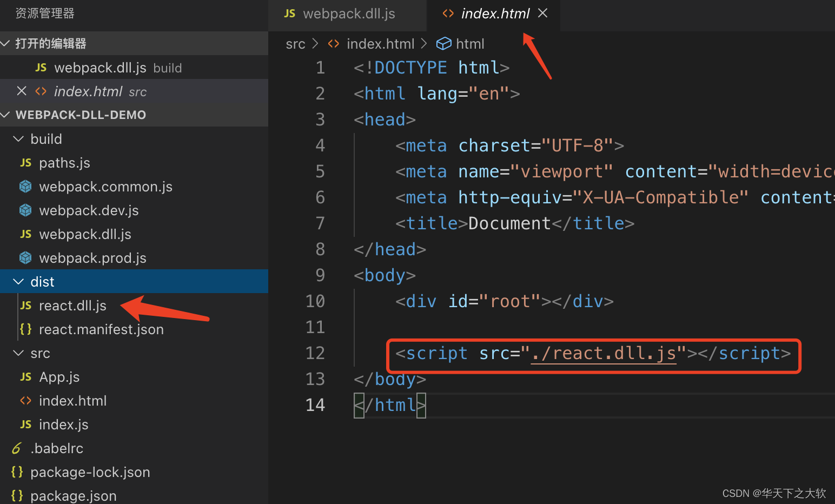This screenshot has height=504, width=835.
Task: Click JS icon beside paths.js
Action: [25, 163]
